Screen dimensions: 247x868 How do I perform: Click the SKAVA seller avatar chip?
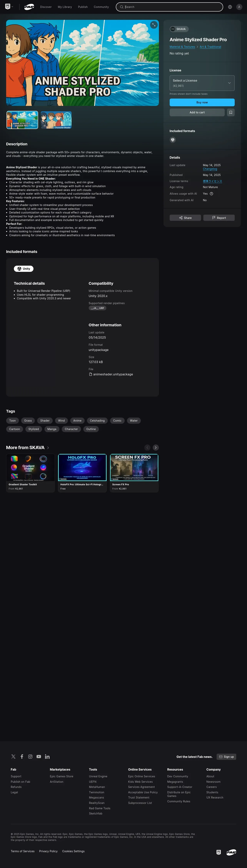(179, 29)
